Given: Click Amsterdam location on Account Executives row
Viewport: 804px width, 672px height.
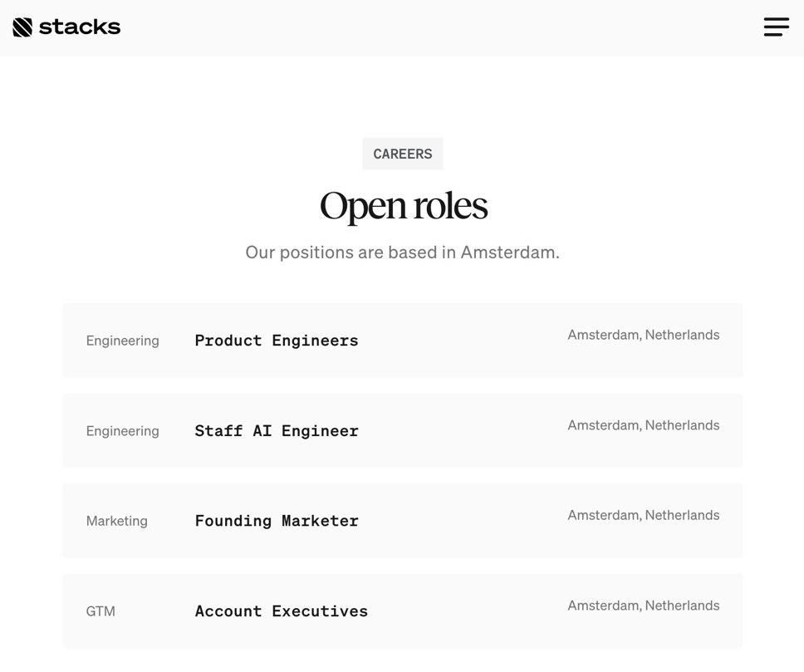Looking at the screenshot, I should point(644,606).
